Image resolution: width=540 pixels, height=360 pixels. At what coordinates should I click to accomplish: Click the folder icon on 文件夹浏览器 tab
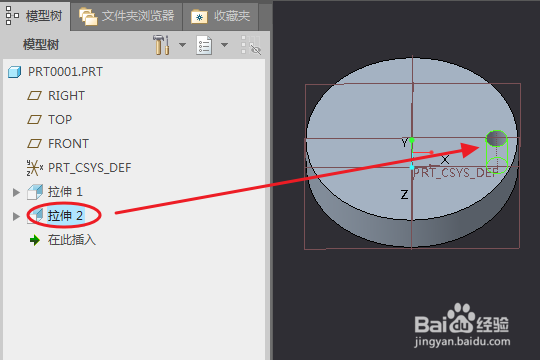[88, 16]
